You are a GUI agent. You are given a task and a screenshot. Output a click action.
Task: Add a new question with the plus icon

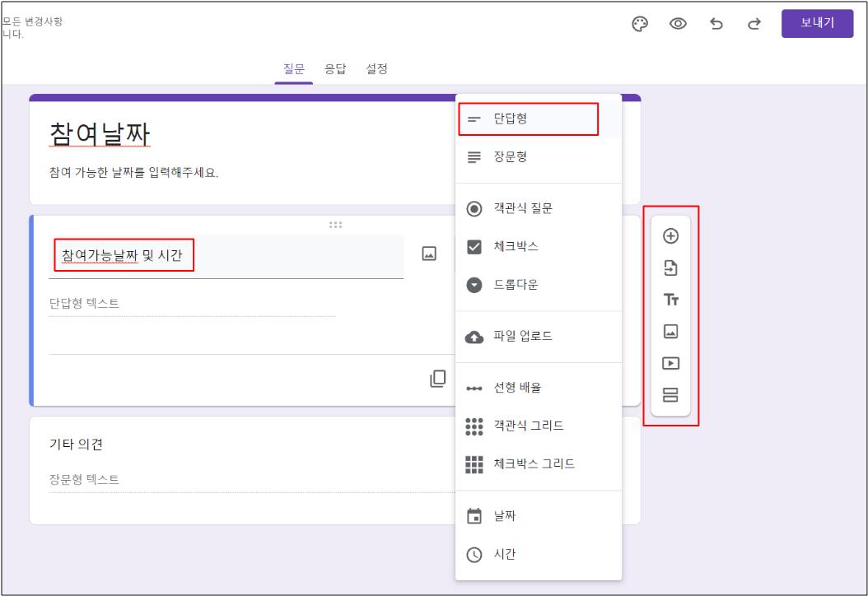coord(671,238)
